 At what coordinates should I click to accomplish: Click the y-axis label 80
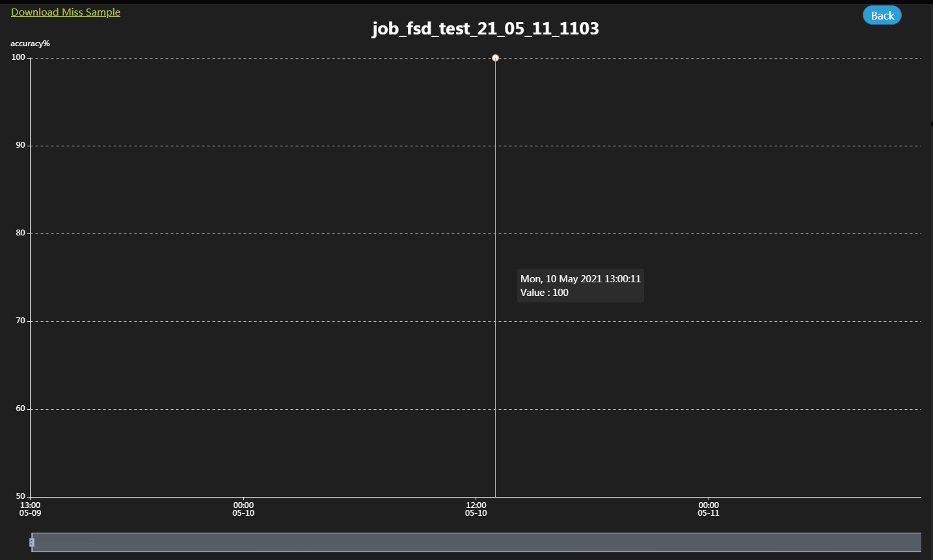pyautogui.click(x=20, y=233)
